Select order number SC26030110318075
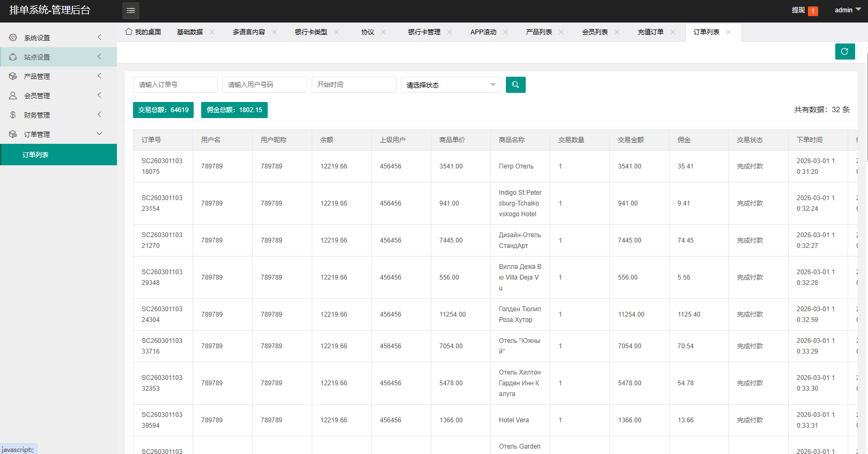Viewport: 868px width, 454px height. point(162,166)
